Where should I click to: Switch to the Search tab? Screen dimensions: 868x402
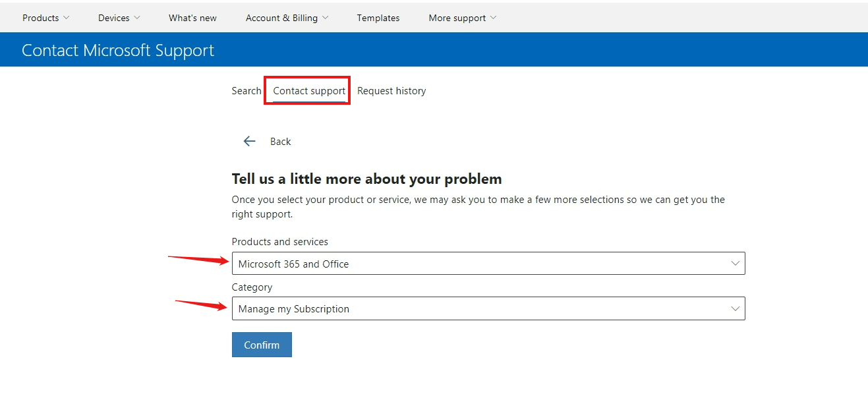[246, 90]
